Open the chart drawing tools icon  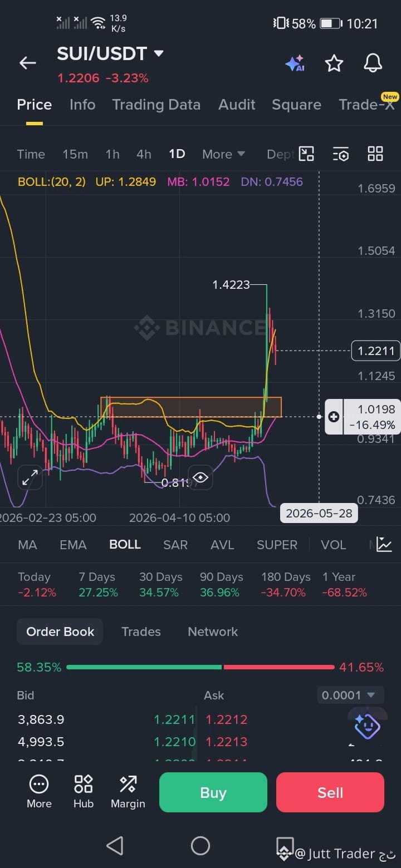coord(307,154)
